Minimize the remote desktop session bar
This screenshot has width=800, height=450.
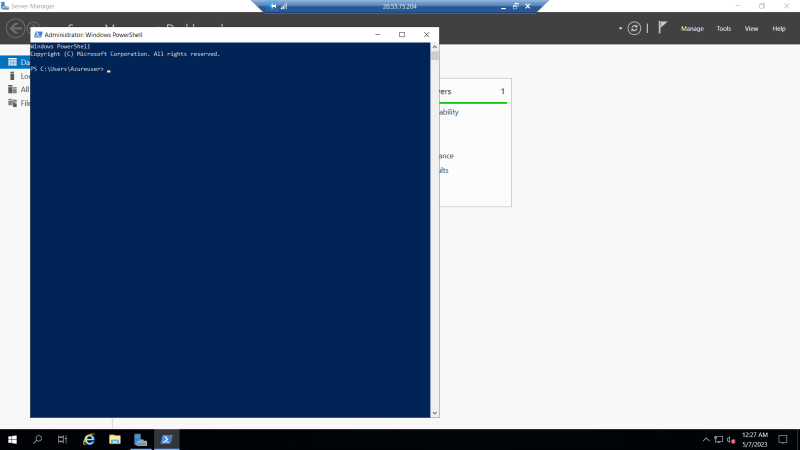coord(503,7)
